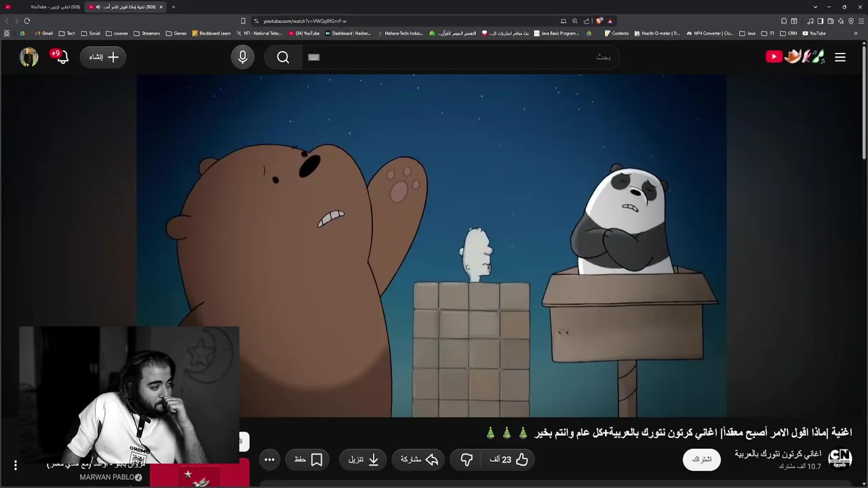Screen dimensions: 868x488
Task: Click the Create (إنشاء) button
Action: 103,57
